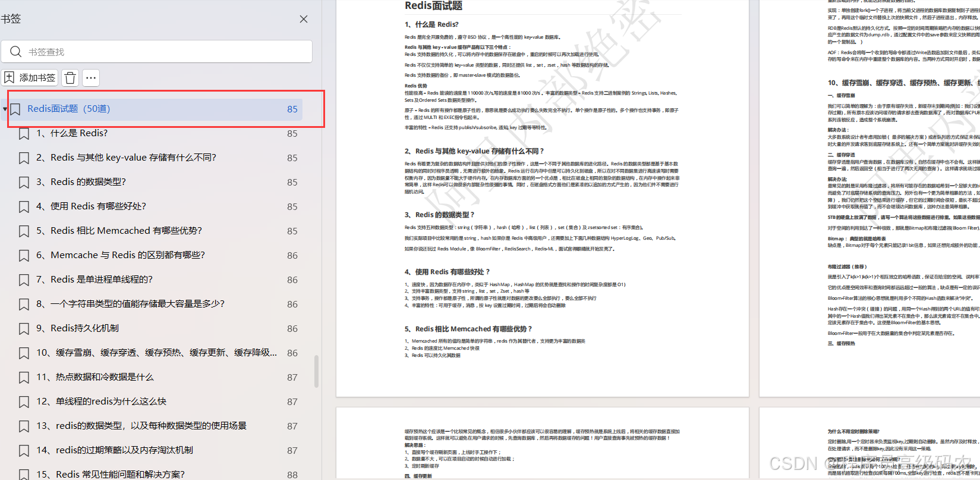Click bookmark icon beside Redis面试题（50道）

(15, 109)
